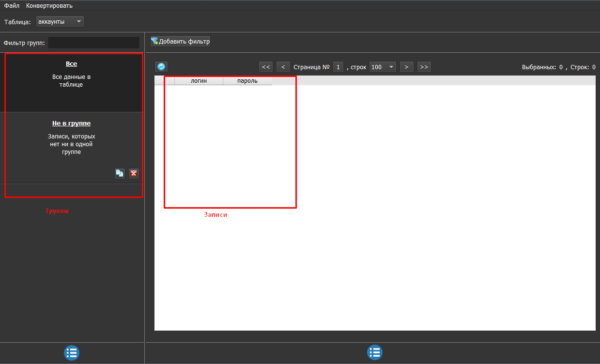Select the 'Все' group
This screenshot has height=364, width=600.
pyautogui.click(x=71, y=64)
